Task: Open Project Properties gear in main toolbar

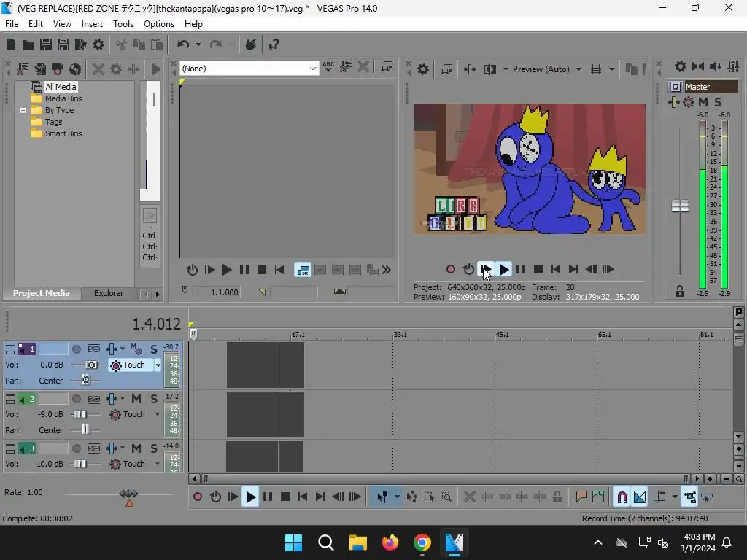Action: pos(98,44)
